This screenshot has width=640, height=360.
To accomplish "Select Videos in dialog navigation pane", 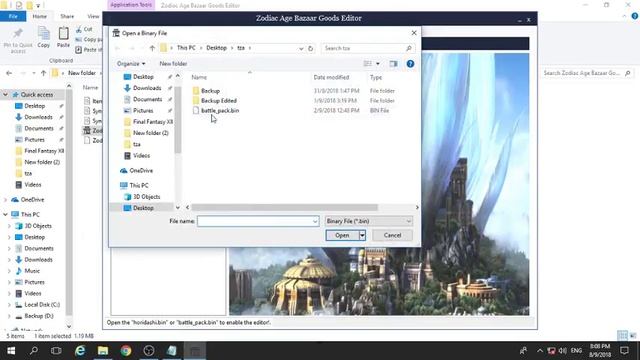I will pyautogui.click(x=141, y=156).
